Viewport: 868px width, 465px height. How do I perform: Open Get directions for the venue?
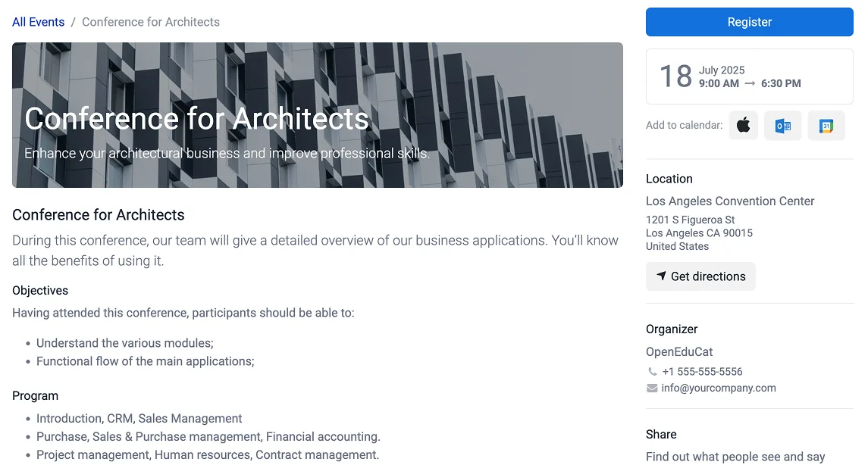tap(700, 276)
